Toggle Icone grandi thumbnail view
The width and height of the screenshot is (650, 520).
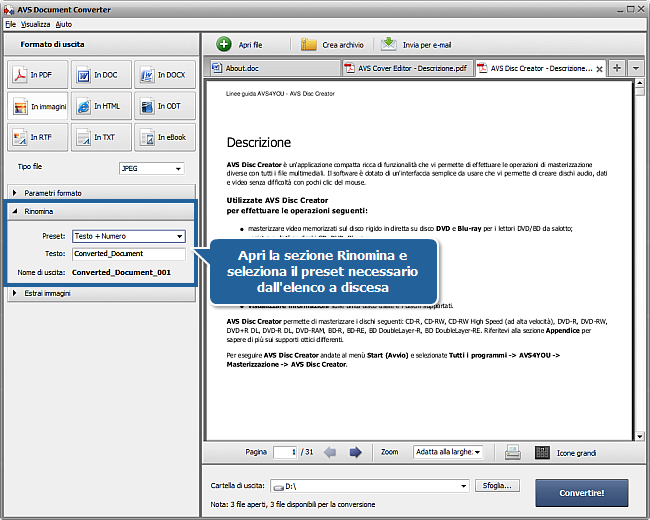point(542,452)
